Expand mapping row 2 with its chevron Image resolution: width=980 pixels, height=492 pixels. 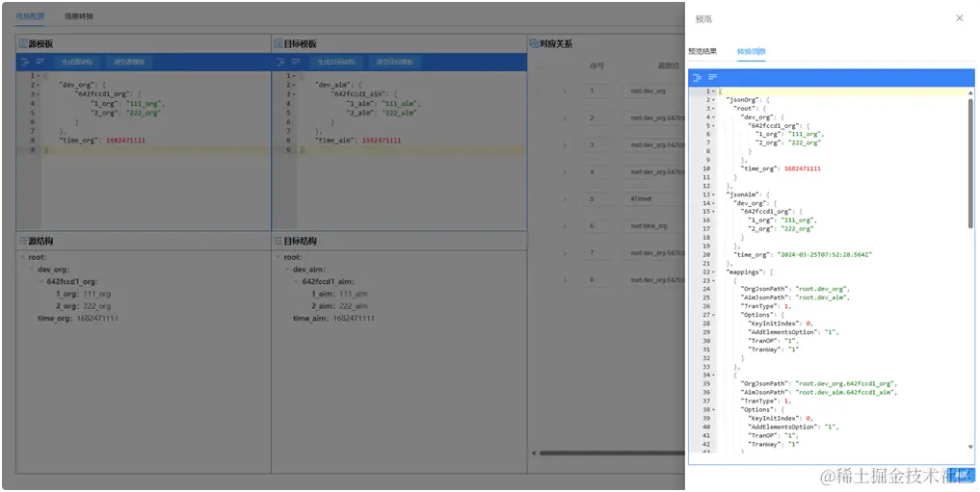(x=565, y=118)
